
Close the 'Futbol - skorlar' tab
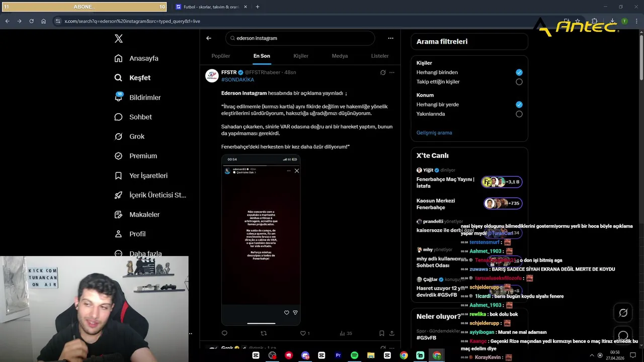tap(246, 7)
